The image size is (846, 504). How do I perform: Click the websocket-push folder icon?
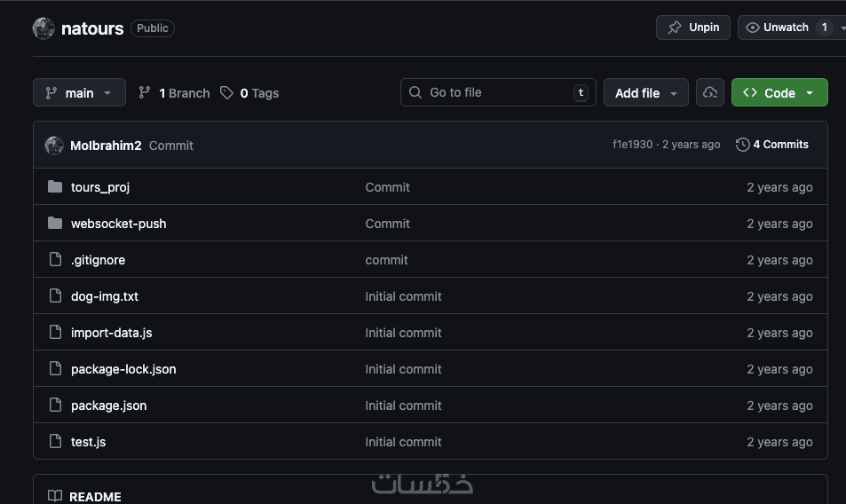(55, 224)
